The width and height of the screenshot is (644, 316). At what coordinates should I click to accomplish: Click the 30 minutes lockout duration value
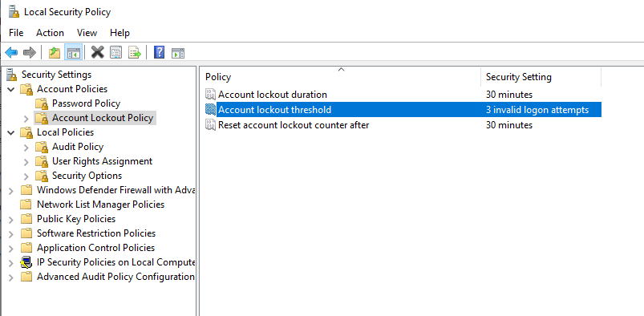pos(509,95)
